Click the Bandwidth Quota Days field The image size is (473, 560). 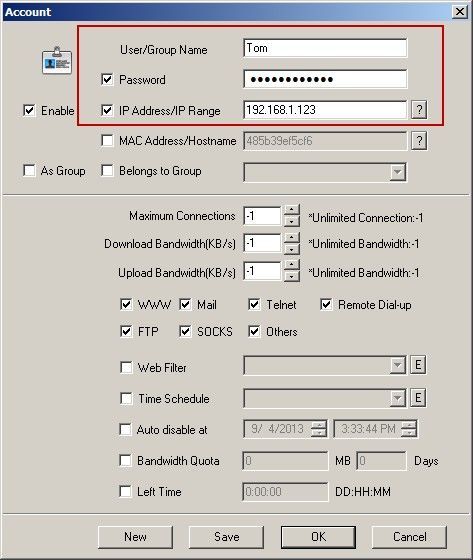(381, 461)
